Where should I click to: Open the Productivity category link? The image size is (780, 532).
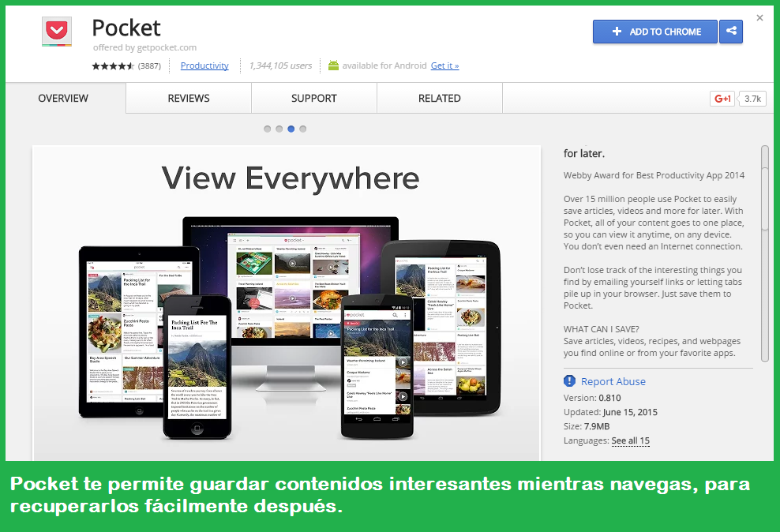204,66
